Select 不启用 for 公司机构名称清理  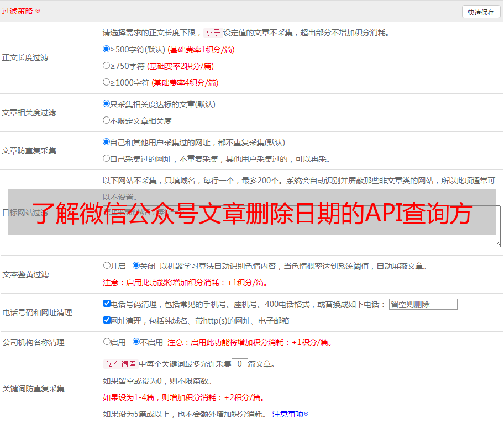point(136,342)
